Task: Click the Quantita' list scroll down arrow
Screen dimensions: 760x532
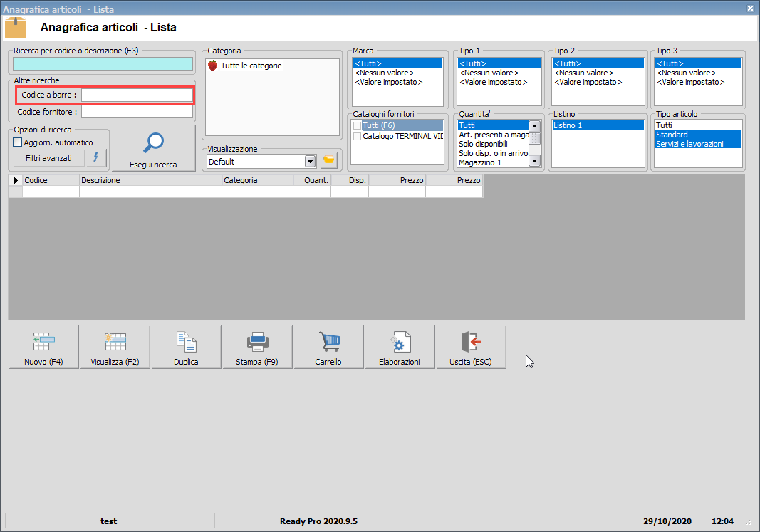Action: (534, 161)
